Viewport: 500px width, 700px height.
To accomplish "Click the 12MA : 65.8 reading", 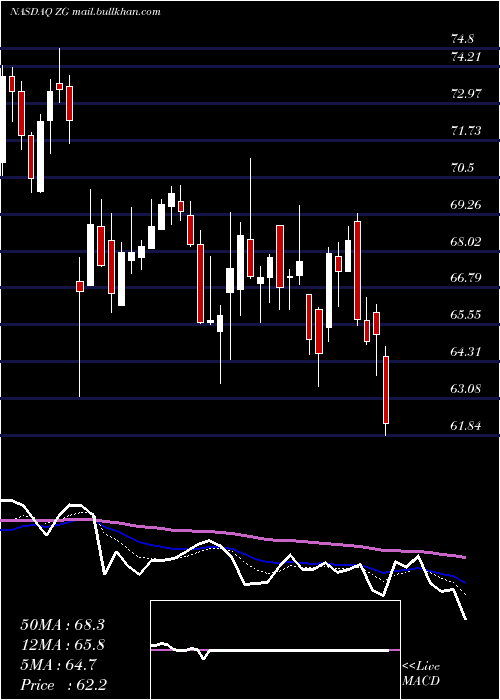I will tap(62, 645).
